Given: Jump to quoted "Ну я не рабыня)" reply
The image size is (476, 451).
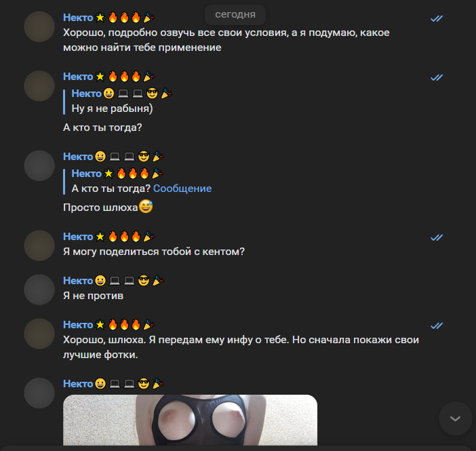Looking at the screenshot, I should tap(118, 101).
